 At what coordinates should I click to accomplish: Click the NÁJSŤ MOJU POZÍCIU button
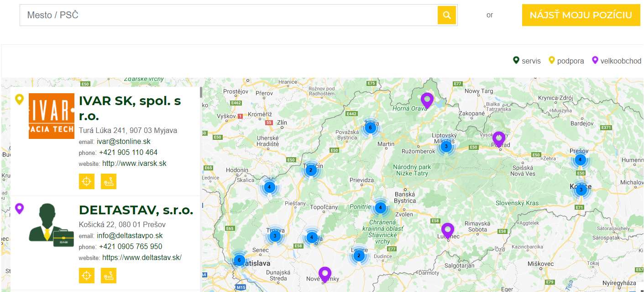pyautogui.click(x=581, y=15)
